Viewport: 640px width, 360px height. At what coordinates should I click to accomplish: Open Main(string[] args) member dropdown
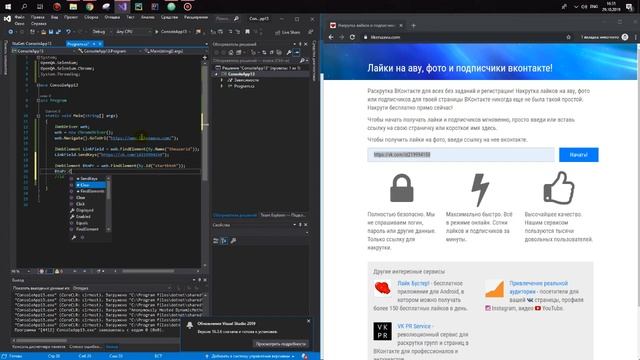176,51
